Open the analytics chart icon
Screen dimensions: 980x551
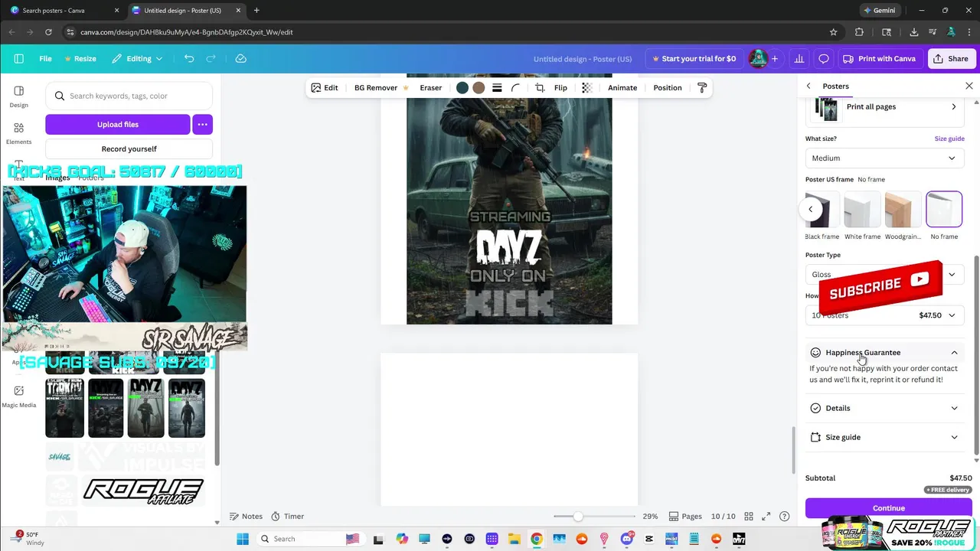pos(799,59)
